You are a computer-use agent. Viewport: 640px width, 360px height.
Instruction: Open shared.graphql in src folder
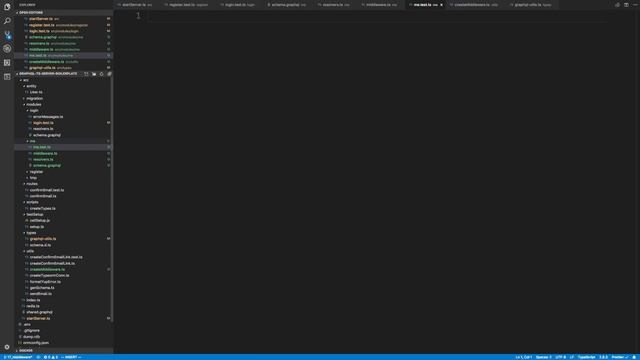(x=39, y=312)
